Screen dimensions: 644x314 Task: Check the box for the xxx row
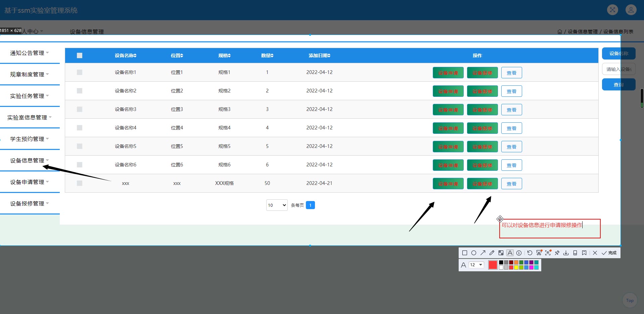coord(80,183)
